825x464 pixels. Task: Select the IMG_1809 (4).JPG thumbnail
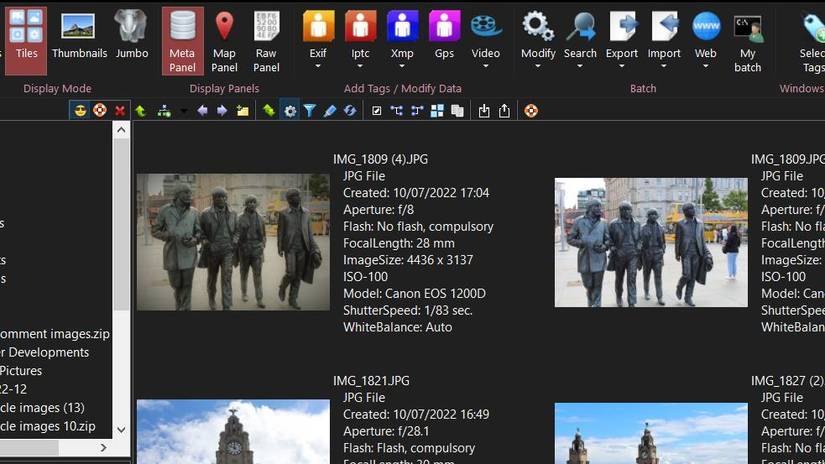tap(233, 242)
